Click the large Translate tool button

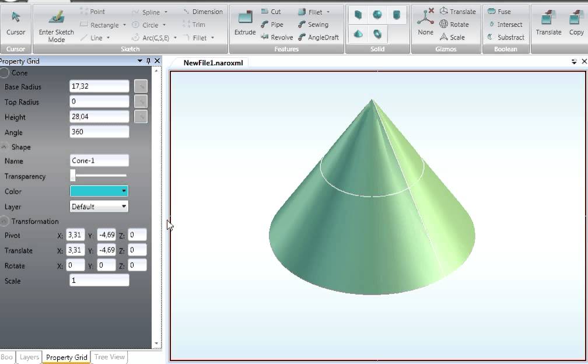(x=548, y=23)
